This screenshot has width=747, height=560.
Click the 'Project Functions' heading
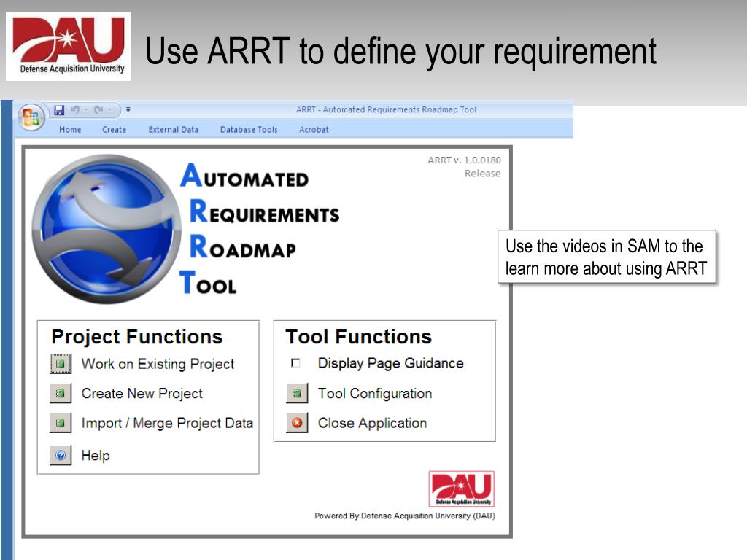coord(137,337)
